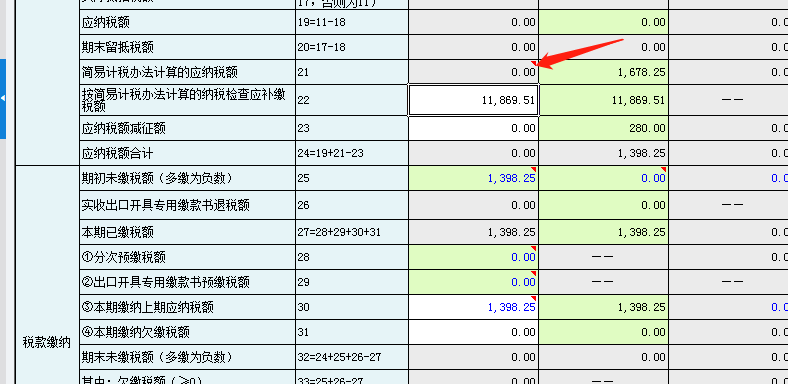Click the gray 1,398.25 cell in row 27
The image size is (788, 384).
473,232
